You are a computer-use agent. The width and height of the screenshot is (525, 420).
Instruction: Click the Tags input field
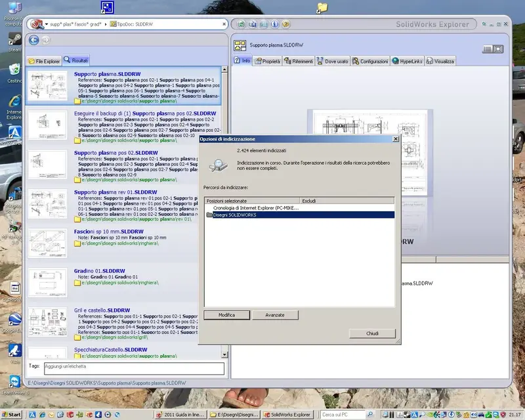(x=134, y=368)
